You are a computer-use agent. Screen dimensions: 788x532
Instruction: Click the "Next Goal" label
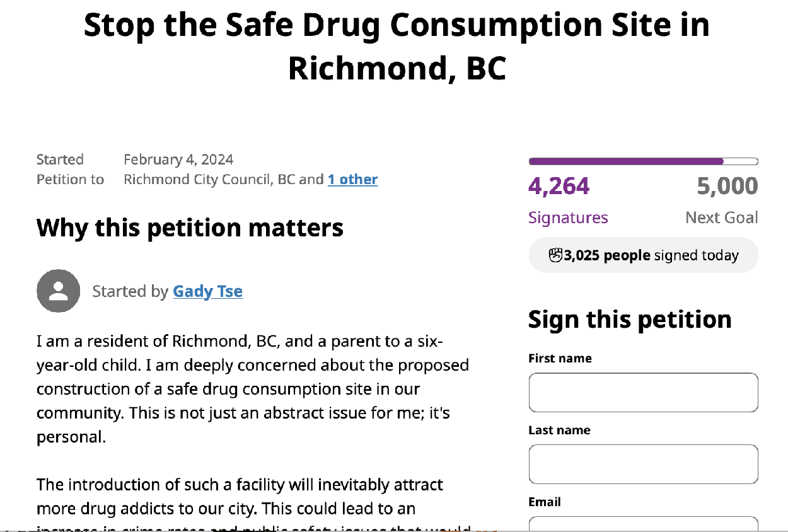(x=722, y=217)
